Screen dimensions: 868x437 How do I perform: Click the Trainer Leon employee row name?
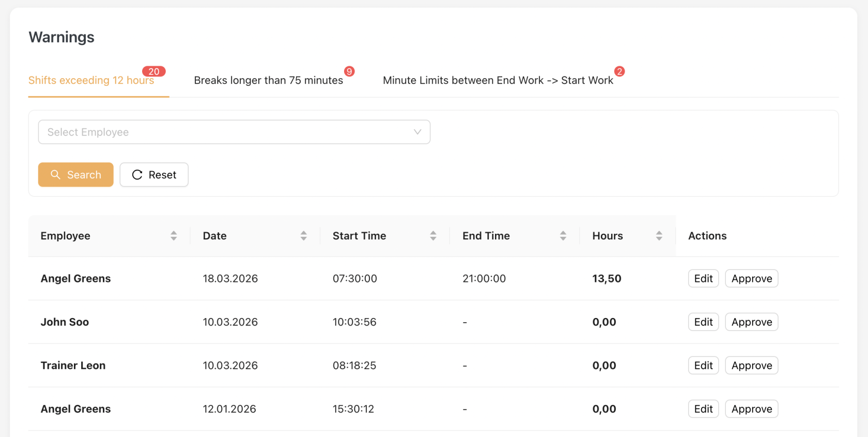click(x=73, y=366)
